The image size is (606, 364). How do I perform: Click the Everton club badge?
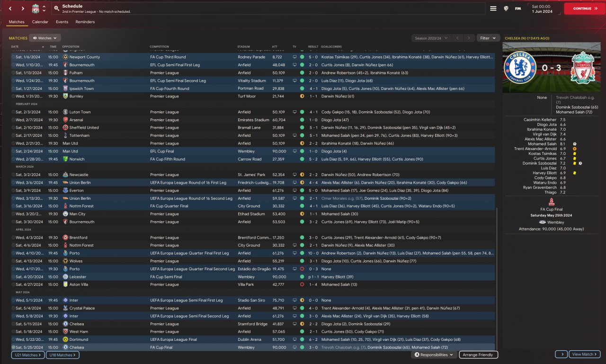click(65, 190)
